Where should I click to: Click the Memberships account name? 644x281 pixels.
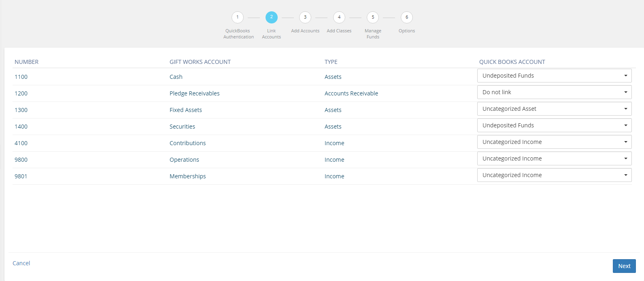click(x=188, y=176)
